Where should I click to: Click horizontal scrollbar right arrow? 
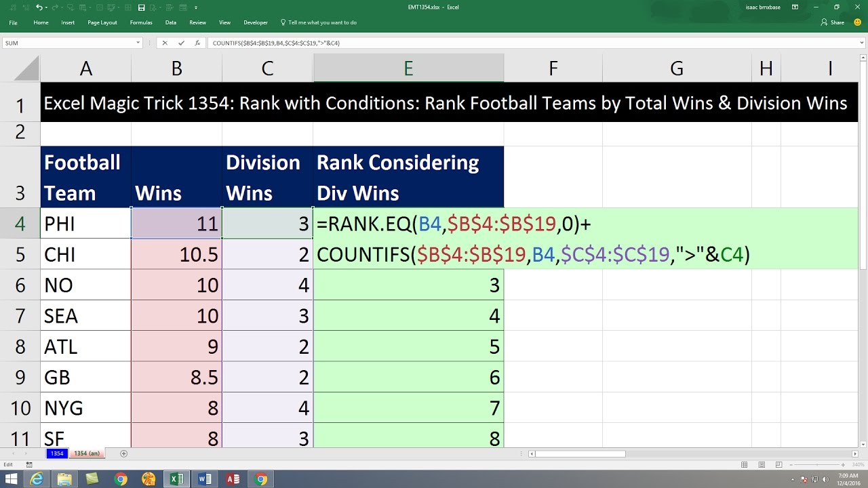click(x=855, y=453)
